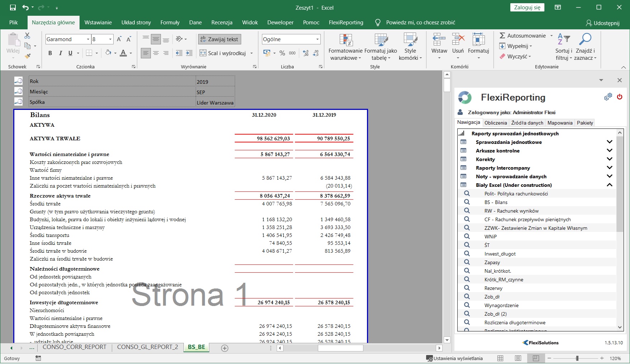Open the Garamond font name dropdown
Viewport: 630px width, 364px height.
tap(88, 39)
